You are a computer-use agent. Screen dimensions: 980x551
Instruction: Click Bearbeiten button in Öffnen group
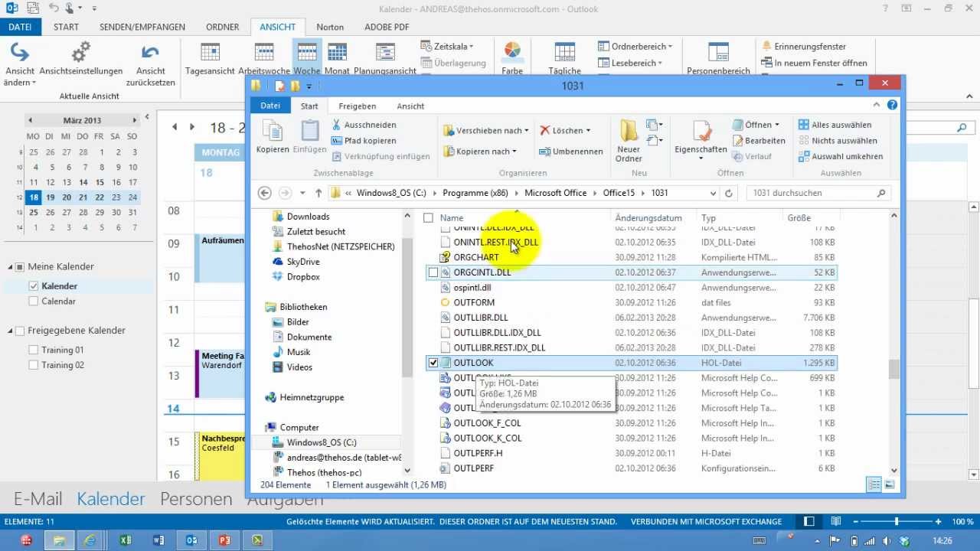[759, 141]
